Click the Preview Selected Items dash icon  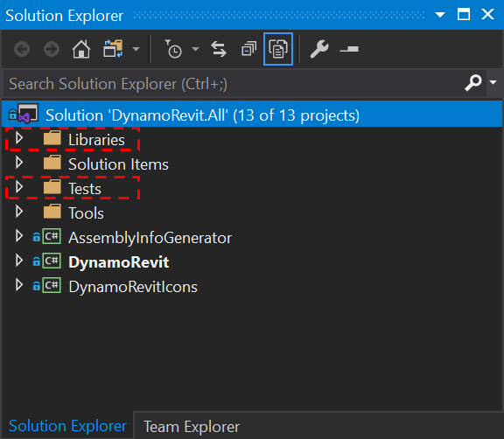(x=349, y=49)
